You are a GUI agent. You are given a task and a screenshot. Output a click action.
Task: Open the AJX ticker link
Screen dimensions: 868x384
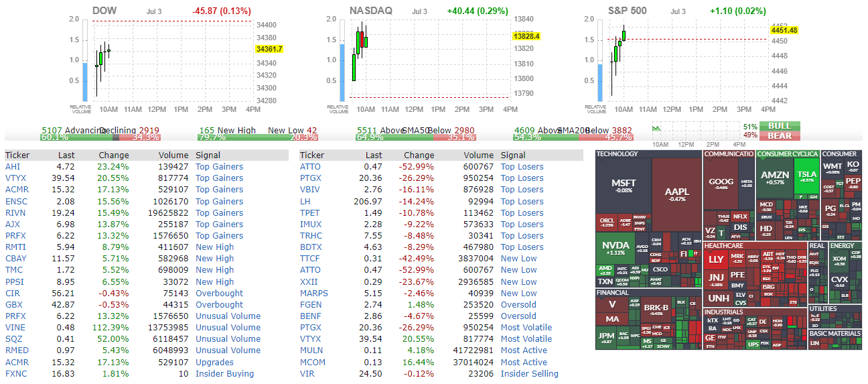[13, 224]
